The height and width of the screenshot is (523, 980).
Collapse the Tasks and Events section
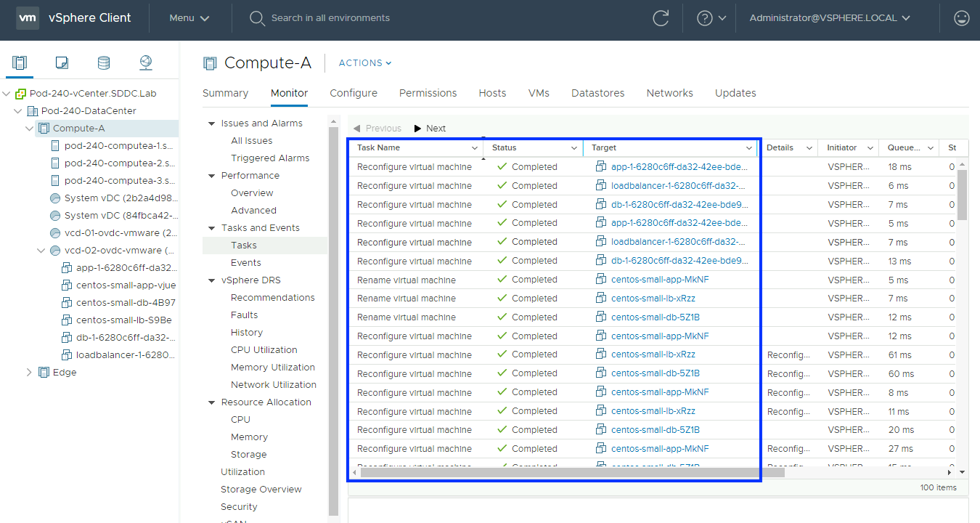coord(212,228)
